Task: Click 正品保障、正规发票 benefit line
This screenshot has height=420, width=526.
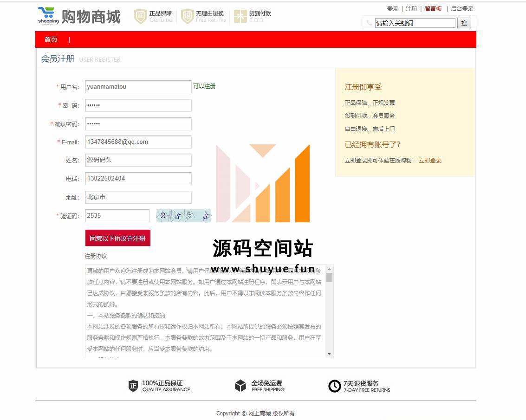Action: (370, 103)
